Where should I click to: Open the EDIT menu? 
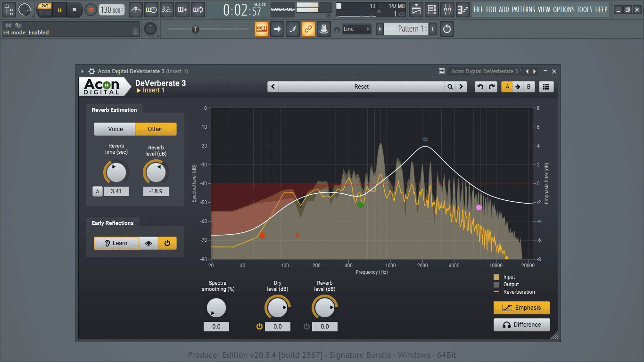click(492, 9)
